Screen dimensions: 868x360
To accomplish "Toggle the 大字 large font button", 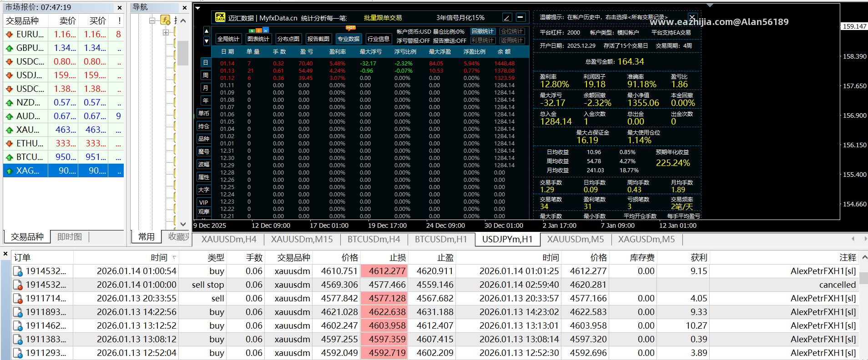I will tap(204, 190).
